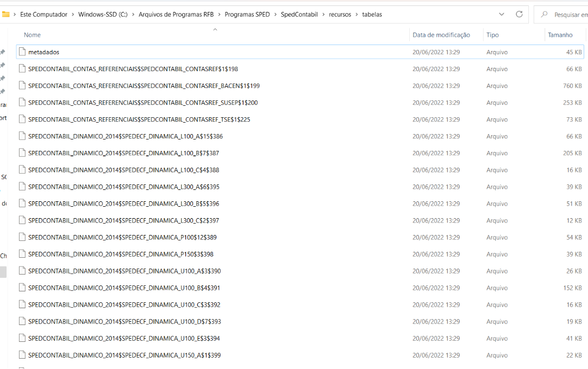Select file CONTASREF_SUSEP$1$200
The width and height of the screenshot is (588, 369).
pos(143,103)
